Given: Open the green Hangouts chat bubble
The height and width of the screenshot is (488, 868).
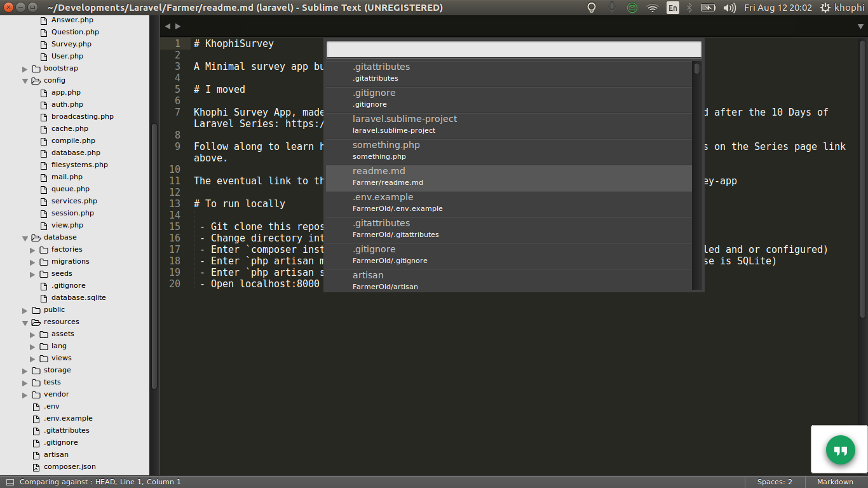Looking at the screenshot, I should 840,451.
